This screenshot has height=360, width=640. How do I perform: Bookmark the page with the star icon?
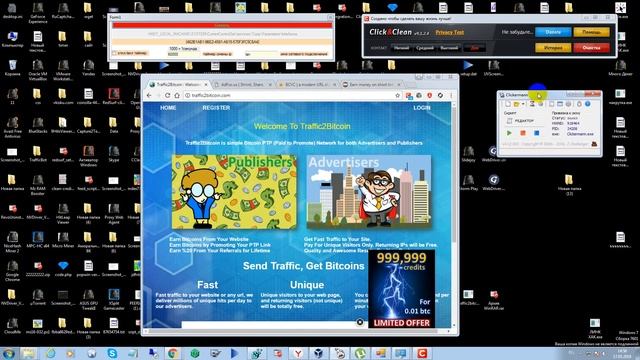397,96
